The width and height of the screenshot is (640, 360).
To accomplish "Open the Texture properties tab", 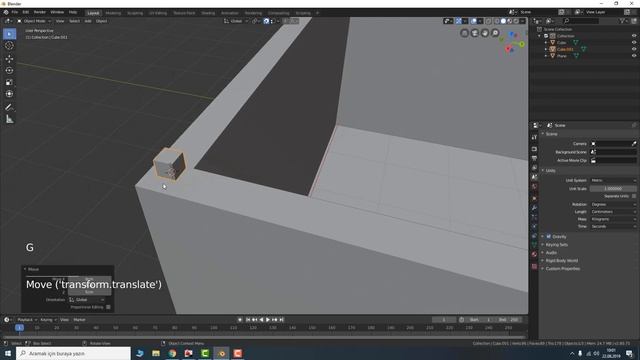I will (x=534, y=267).
